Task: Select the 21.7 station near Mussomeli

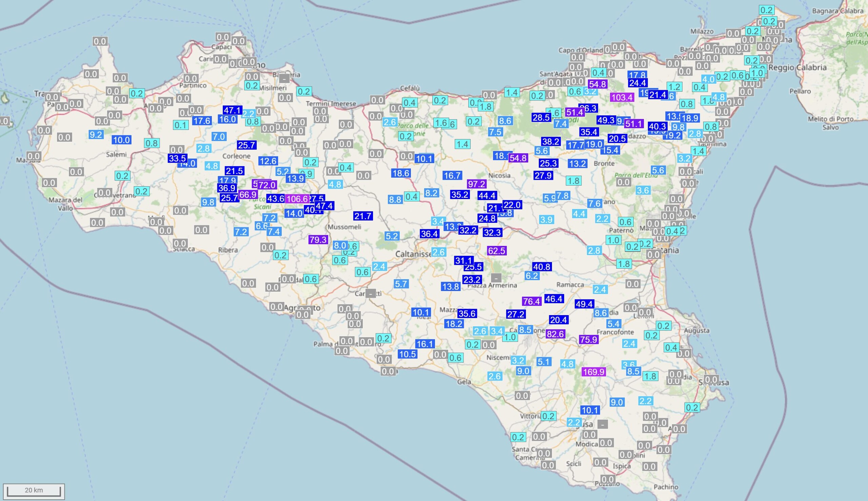Action: tap(363, 216)
